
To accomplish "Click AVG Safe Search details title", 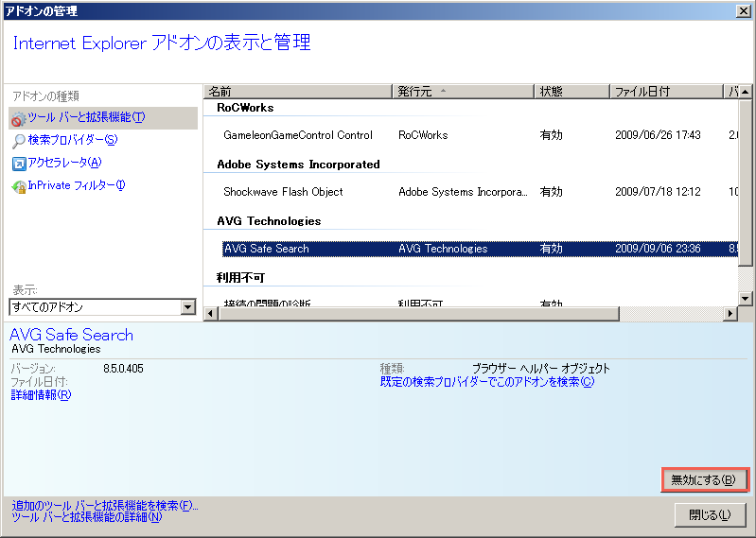I will coord(71,335).
